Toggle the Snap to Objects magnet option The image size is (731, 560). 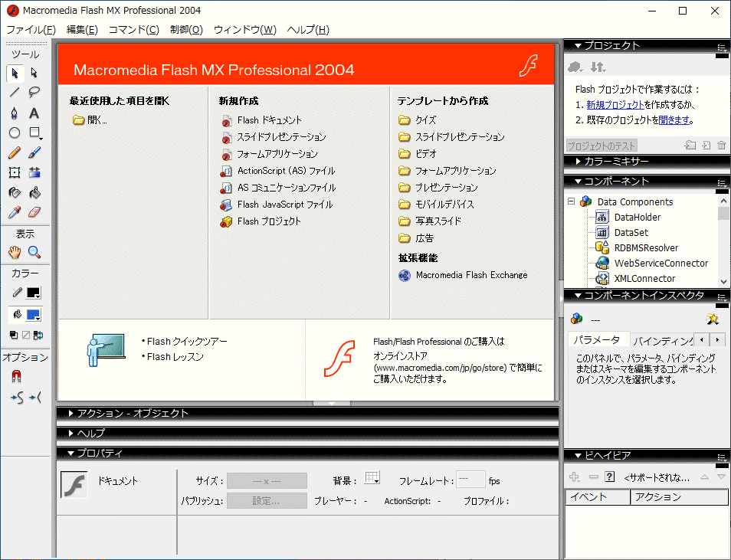(x=16, y=376)
